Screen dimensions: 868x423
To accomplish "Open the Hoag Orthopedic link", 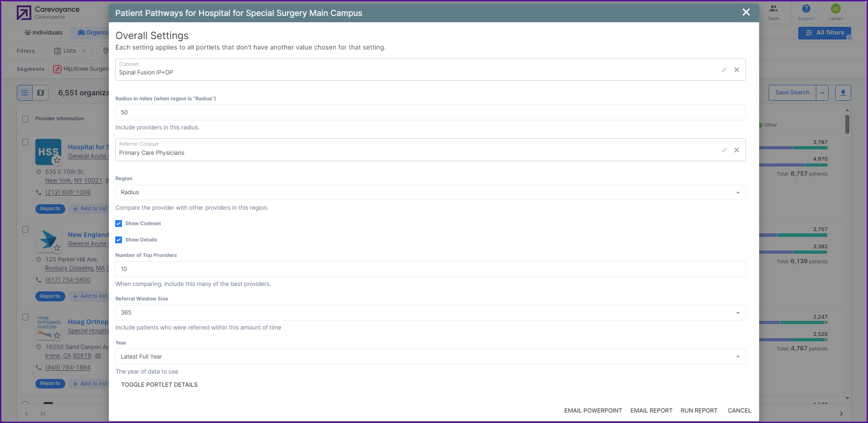I will 88,322.
